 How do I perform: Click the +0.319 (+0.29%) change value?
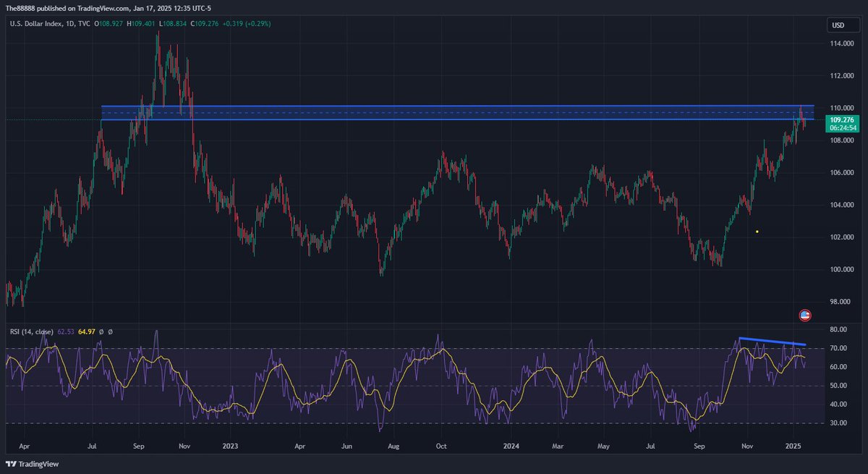[246, 24]
